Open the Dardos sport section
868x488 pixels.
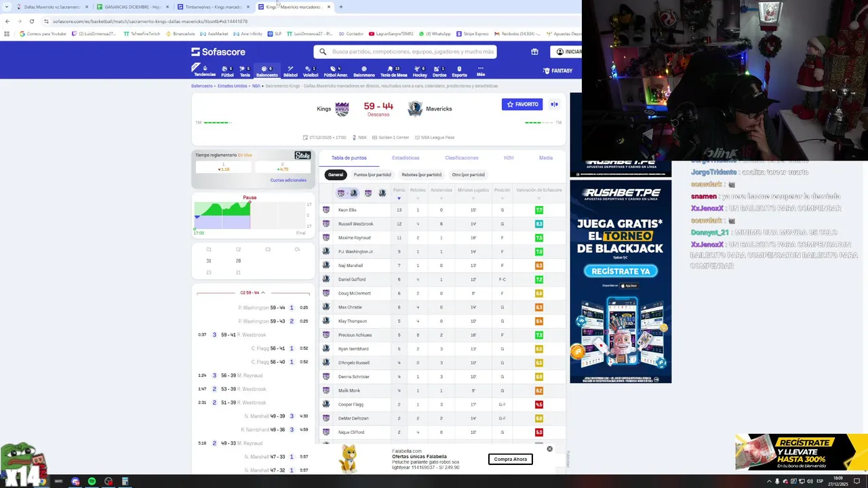[x=439, y=70]
